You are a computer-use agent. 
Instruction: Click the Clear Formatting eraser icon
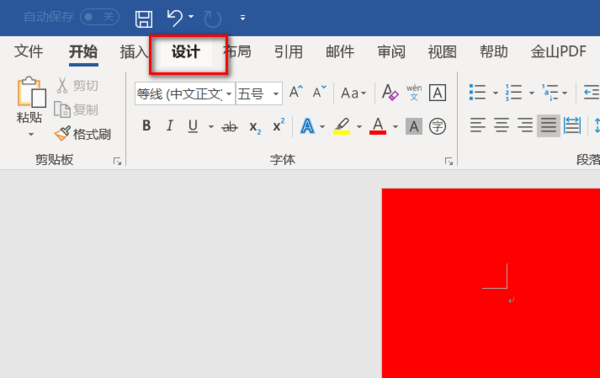390,93
